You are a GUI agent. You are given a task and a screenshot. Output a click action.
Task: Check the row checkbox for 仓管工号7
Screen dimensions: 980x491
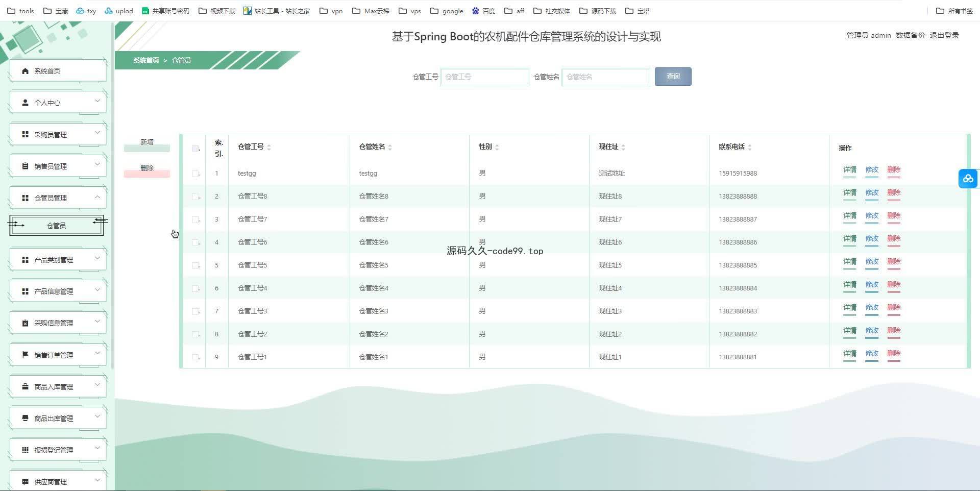[x=195, y=219]
